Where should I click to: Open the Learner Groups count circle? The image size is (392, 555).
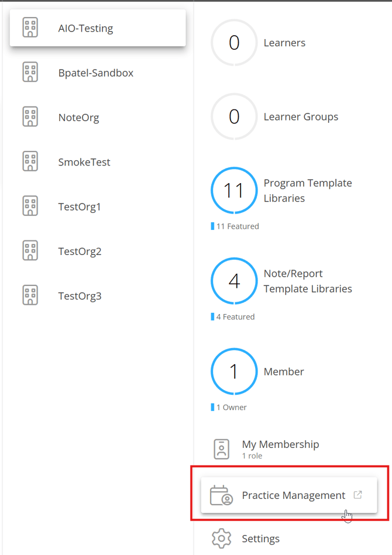point(234,117)
